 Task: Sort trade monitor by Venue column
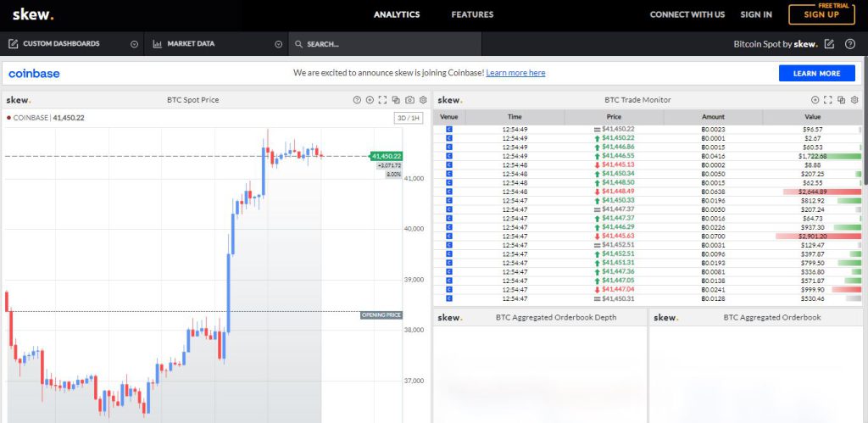pos(449,117)
